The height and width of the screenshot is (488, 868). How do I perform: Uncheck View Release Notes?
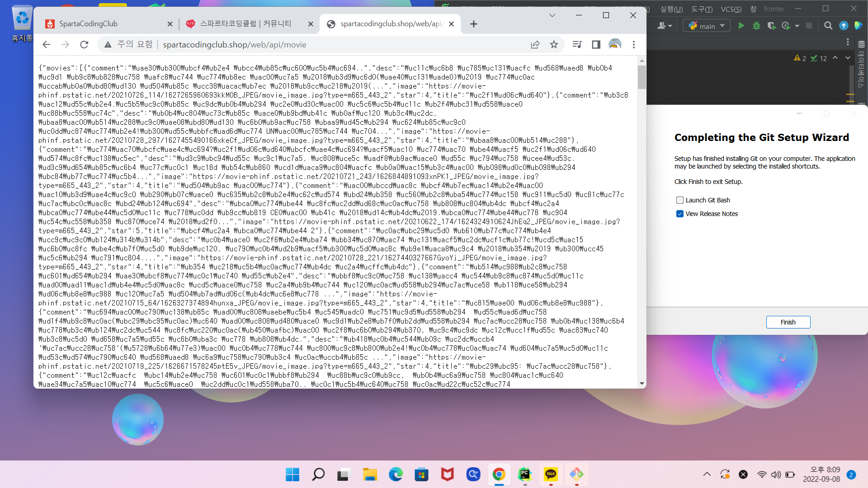coord(679,214)
